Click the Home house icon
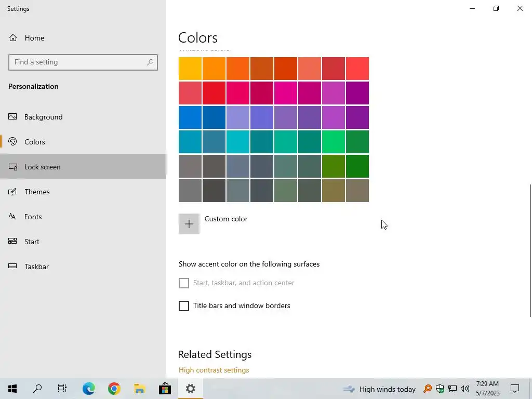532x399 pixels. tap(13, 37)
